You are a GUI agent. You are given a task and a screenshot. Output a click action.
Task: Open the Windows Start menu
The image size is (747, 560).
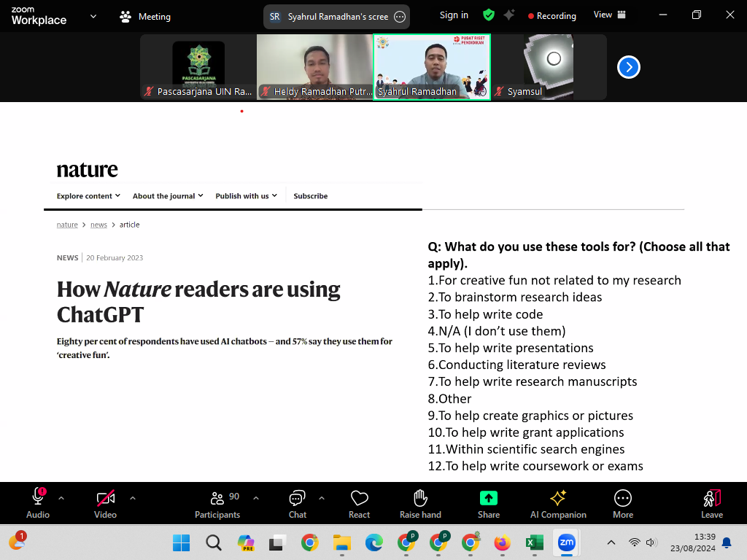181,542
